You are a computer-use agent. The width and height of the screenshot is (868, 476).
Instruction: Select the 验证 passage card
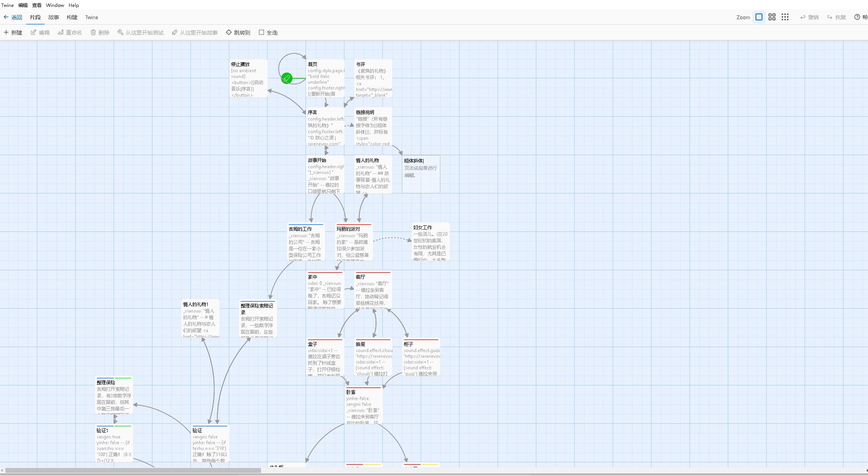click(210, 443)
